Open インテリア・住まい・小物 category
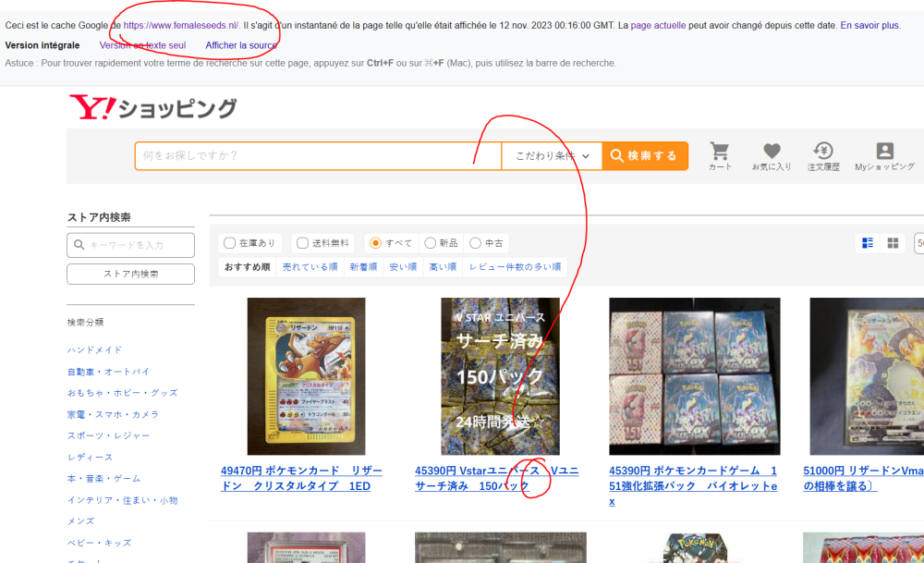Screen dimensions: 924x563 [x=123, y=500]
